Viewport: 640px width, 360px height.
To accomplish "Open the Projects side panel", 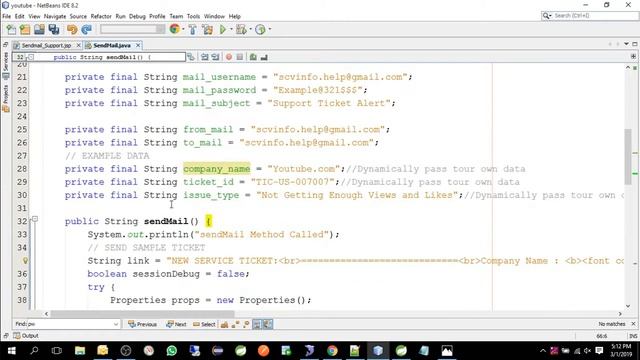I will tap(5, 97).
